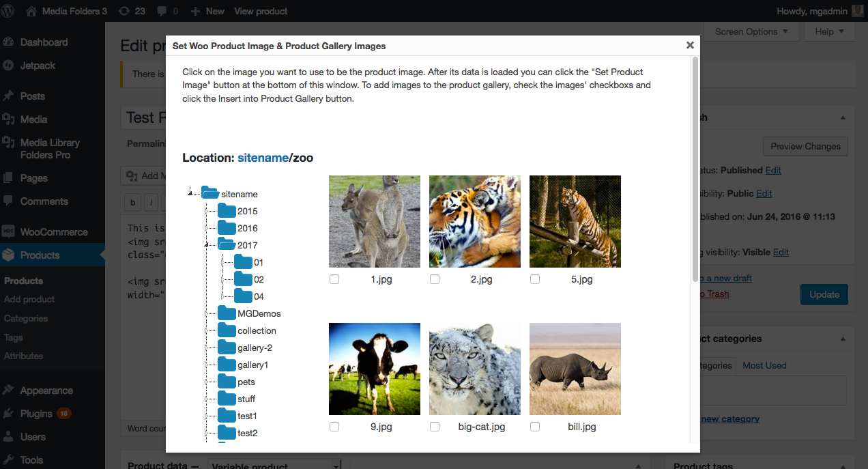868x469 pixels.
Task: Select the checkbox beneath big-cat.jpg
Action: coord(434,426)
